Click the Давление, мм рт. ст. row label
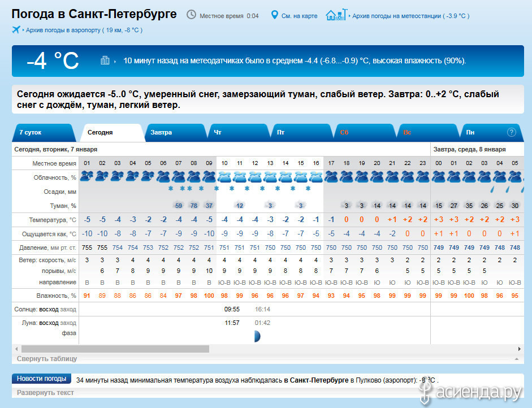The image size is (532, 408). (x=47, y=248)
